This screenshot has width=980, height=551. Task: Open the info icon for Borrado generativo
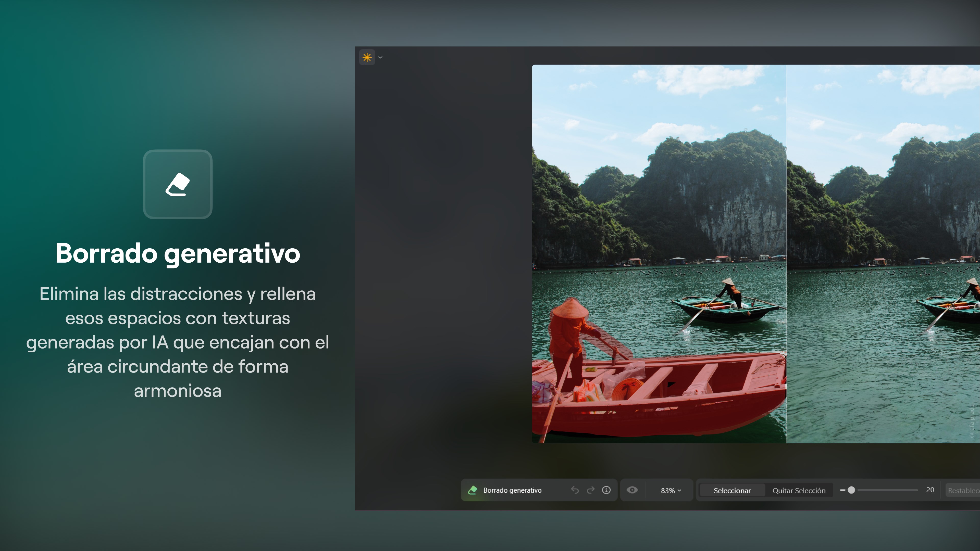coord(606,490)
